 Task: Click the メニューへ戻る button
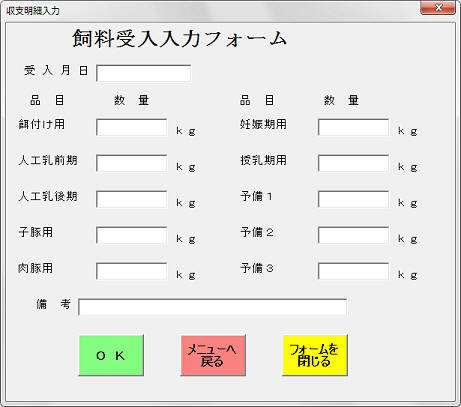pyautogui.click(x=213, y=355)
